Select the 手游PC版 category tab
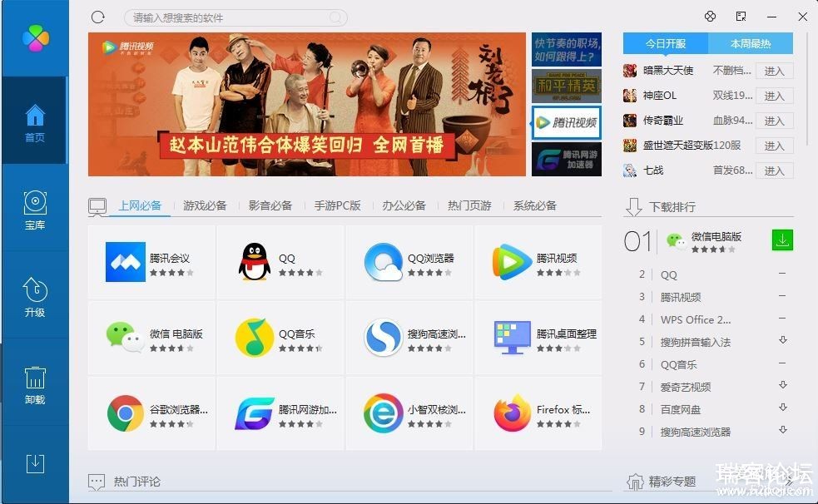This screenshot has width=818, height=504. click(338, 205)
